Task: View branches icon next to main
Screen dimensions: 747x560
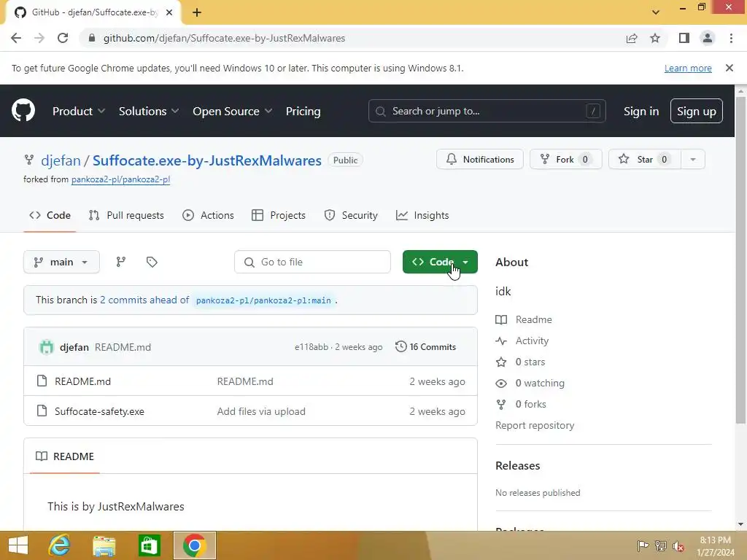Action: (x=120, y=262)
